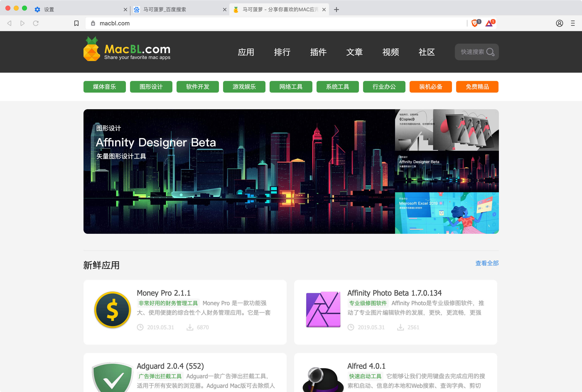Switch to the 马可菠萝_百度搜索 tab

180,10
